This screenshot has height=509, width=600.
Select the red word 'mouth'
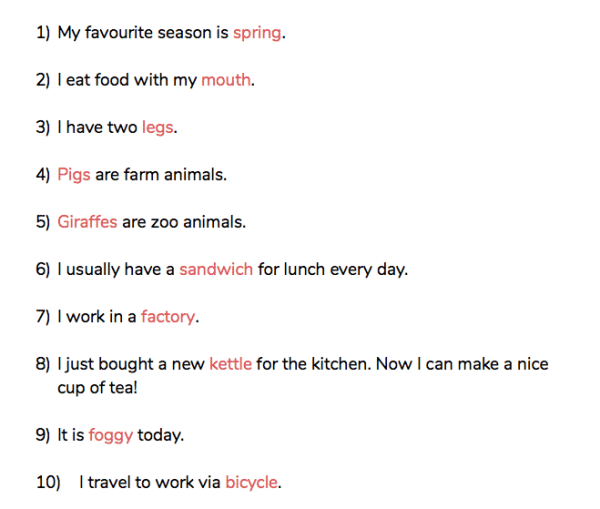point(226,80)
